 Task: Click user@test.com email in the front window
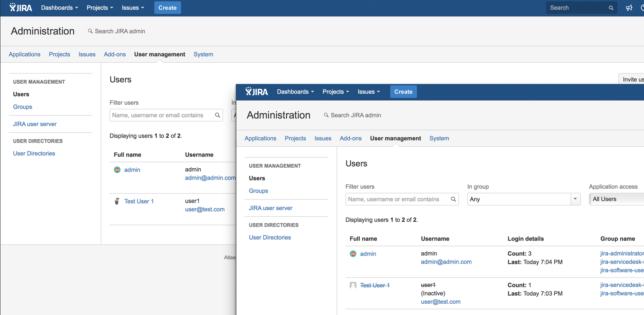coord(441,302)
